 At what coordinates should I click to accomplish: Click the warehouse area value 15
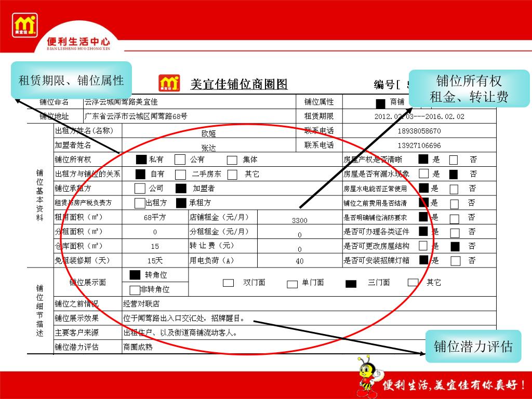coord(155,246)
